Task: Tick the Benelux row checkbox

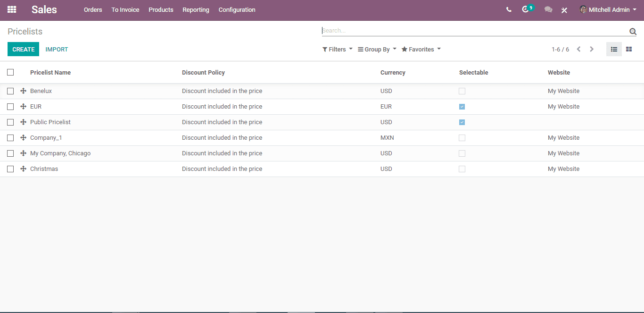Action: point(10,91)
